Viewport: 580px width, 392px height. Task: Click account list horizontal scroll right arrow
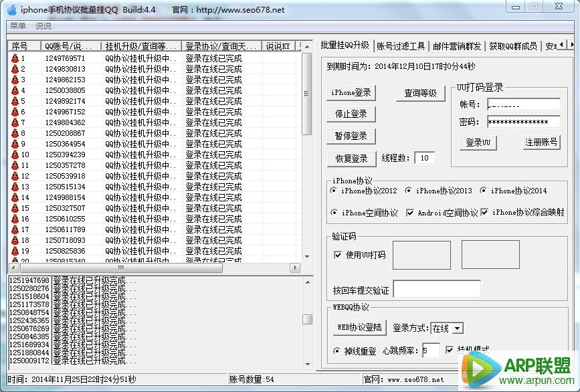(295, 268)
